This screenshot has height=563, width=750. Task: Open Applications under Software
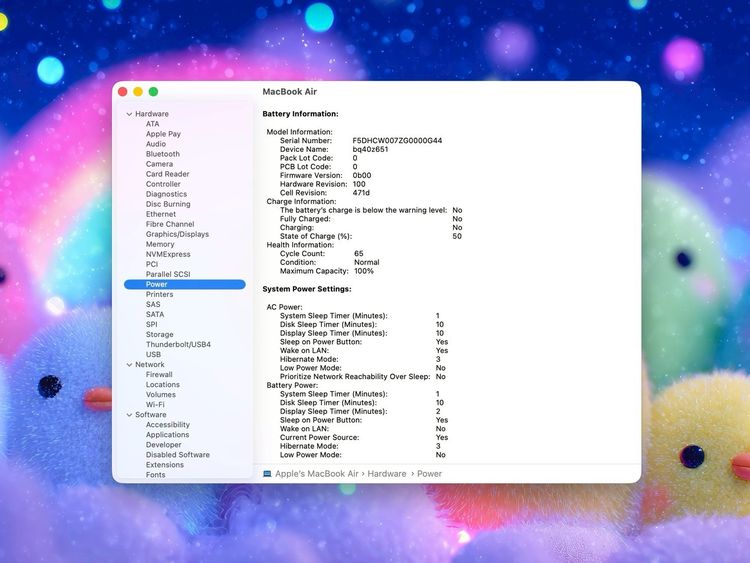tap(167, 435)
